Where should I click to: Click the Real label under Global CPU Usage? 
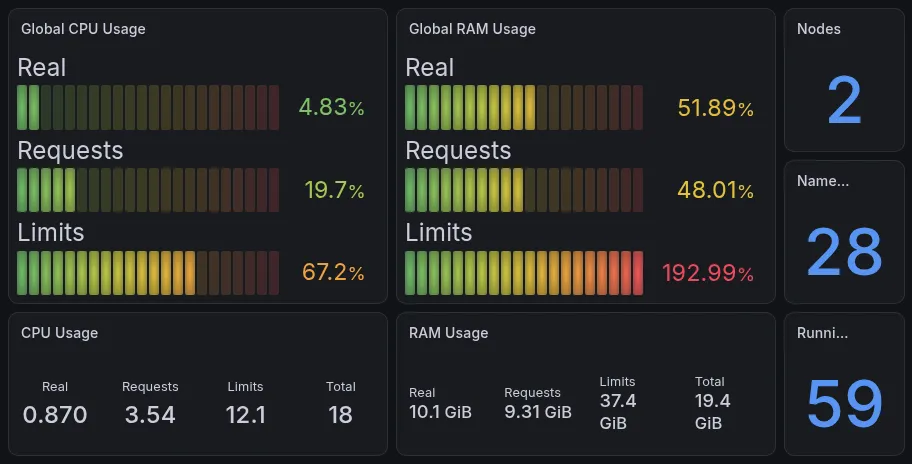[42, 67]
